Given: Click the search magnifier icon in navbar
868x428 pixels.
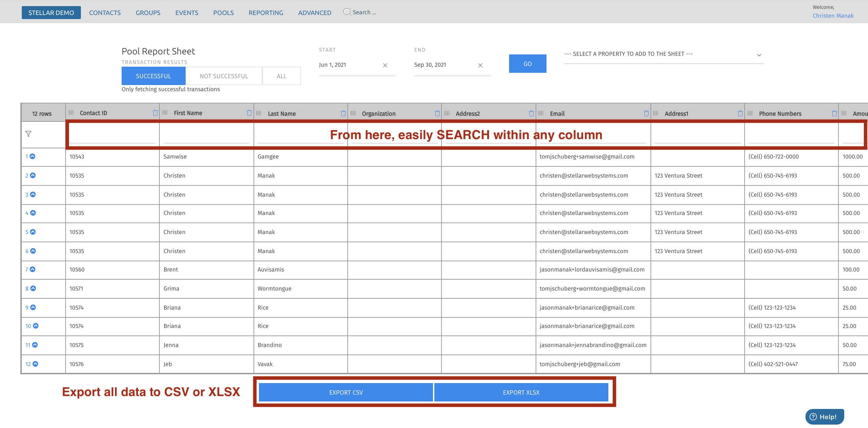Looking at the screenshot, I should pyautogui.click(x=347, y=12).
